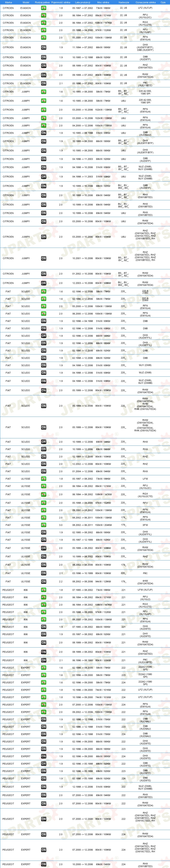Click ON diesel icon for Citroen Evasion 2.1
The height and width of the screenshot is (868, 170).
pos(43,84)
